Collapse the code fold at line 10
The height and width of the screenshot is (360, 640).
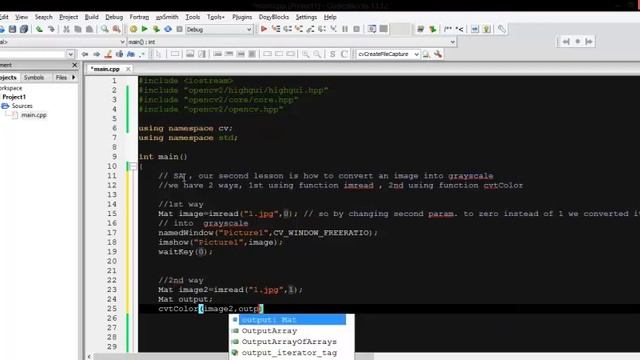tap(133, 166)
